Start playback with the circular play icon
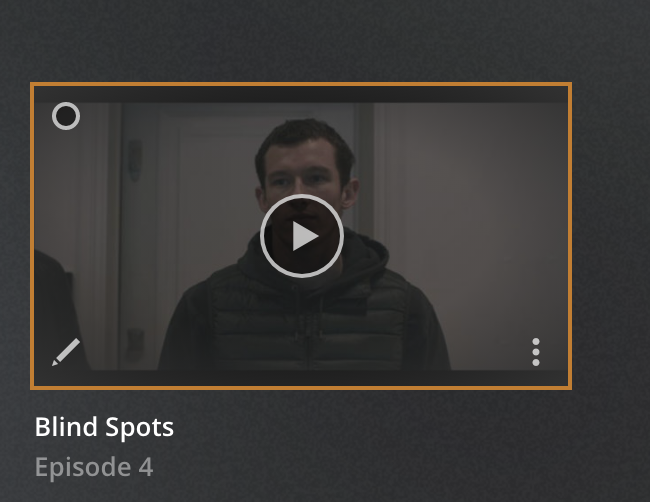Screen dimensions: 650x502 pos(301,235)
